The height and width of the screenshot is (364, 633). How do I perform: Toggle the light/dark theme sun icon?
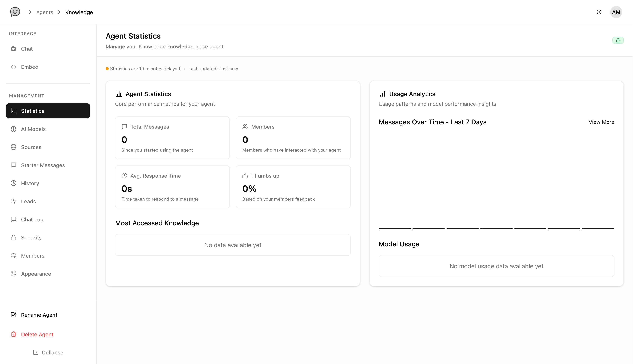599,12
